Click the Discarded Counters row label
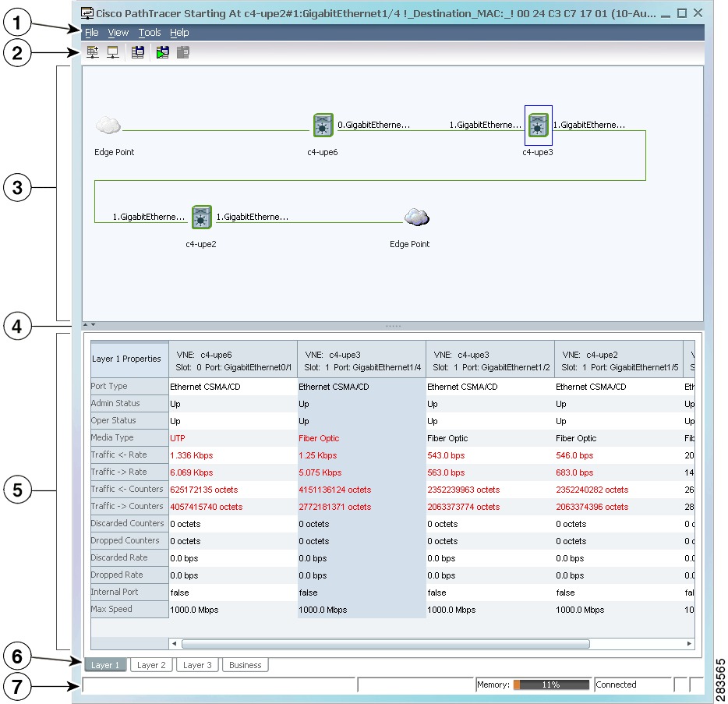The width and height of the screenshot is (728, 704). [129, 524]
